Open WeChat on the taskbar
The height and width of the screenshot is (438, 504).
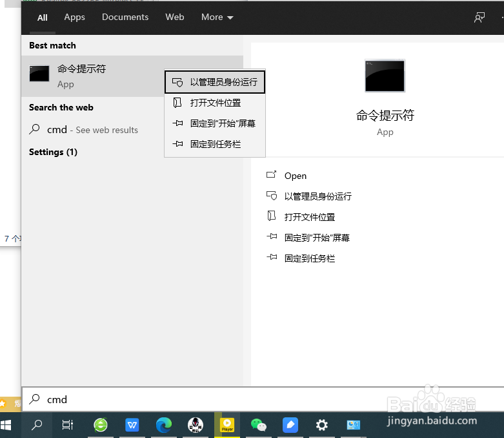click(258, 425)
